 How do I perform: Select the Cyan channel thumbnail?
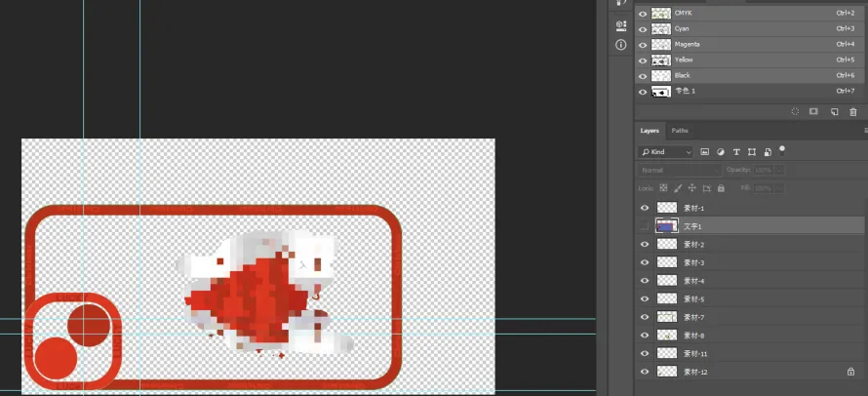661,29
